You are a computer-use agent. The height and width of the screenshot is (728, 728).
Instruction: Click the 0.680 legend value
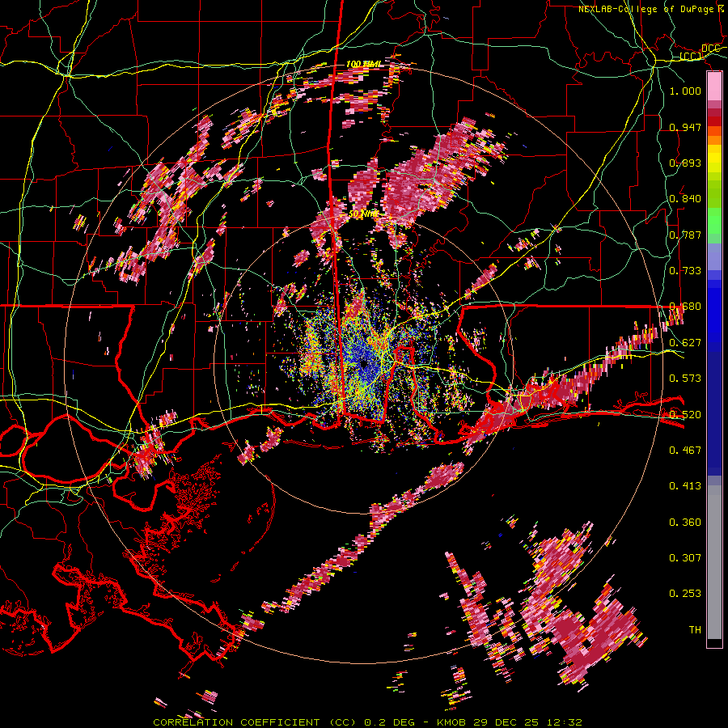[685, 307]
